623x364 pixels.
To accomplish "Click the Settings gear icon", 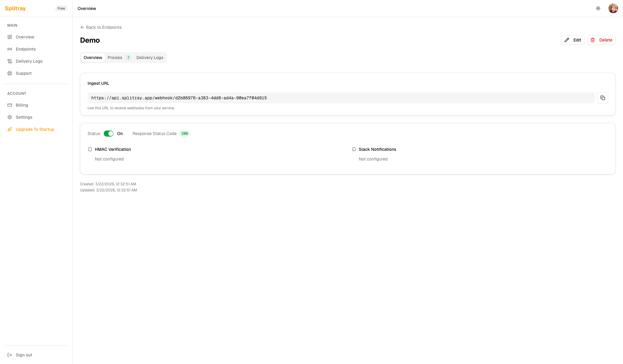I will pyautogui.click(x=10, y=117).
